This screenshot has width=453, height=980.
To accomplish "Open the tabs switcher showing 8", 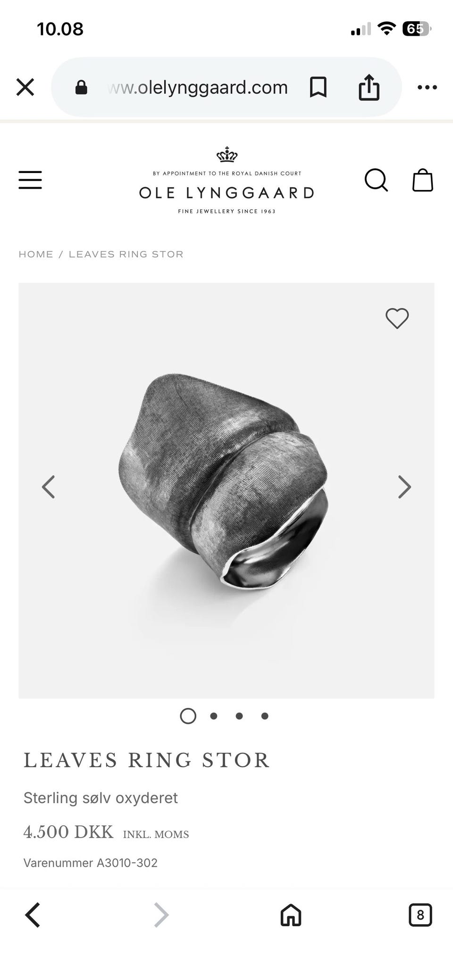I will pos(420,915).
